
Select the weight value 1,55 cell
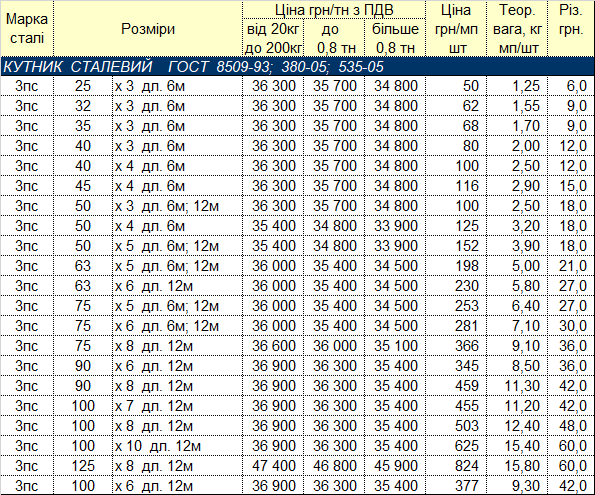pos(517,106)
